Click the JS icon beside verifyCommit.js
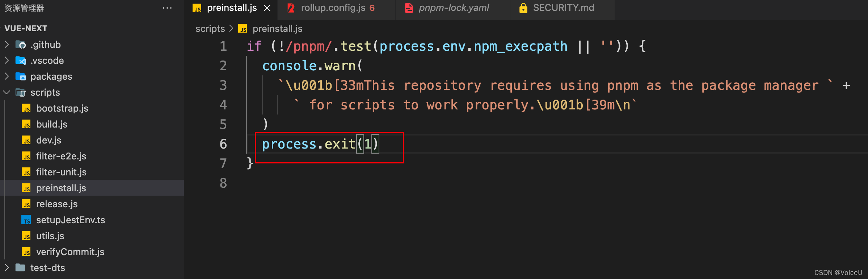This screenshot has width=868, height=279. [26, 252]
